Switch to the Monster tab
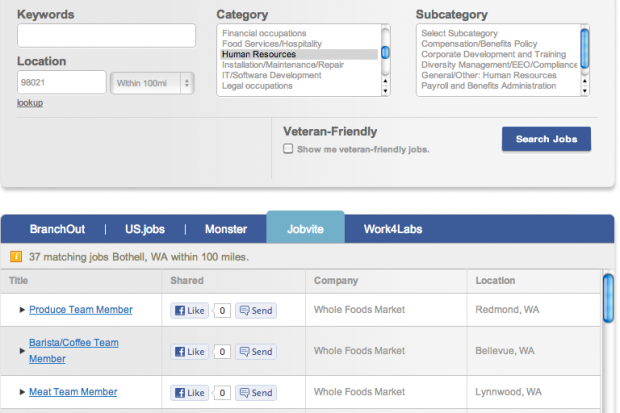This screenshot has height=413, width=620. (x=226, y=229)
